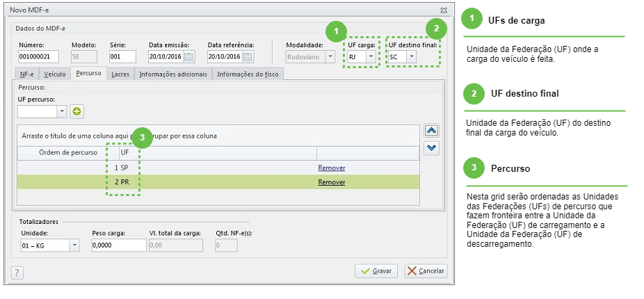Open the Data emissão calendar picker
Screen dimensions: 644x299
(189, 57)
